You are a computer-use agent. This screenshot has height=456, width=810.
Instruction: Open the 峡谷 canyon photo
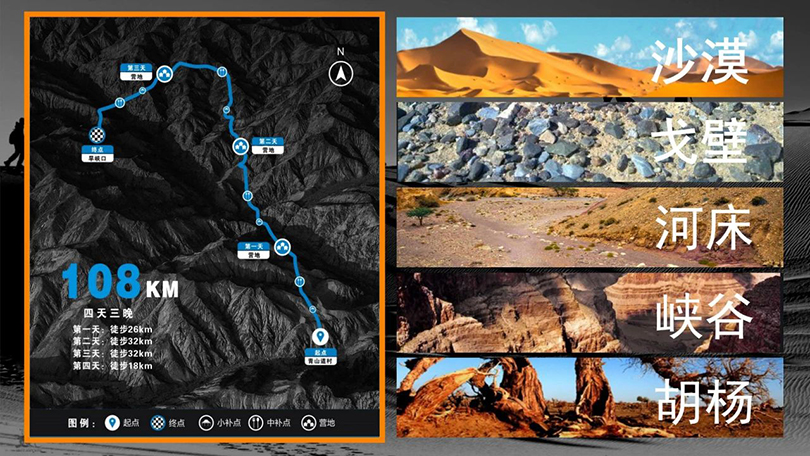tap(589, 312)
